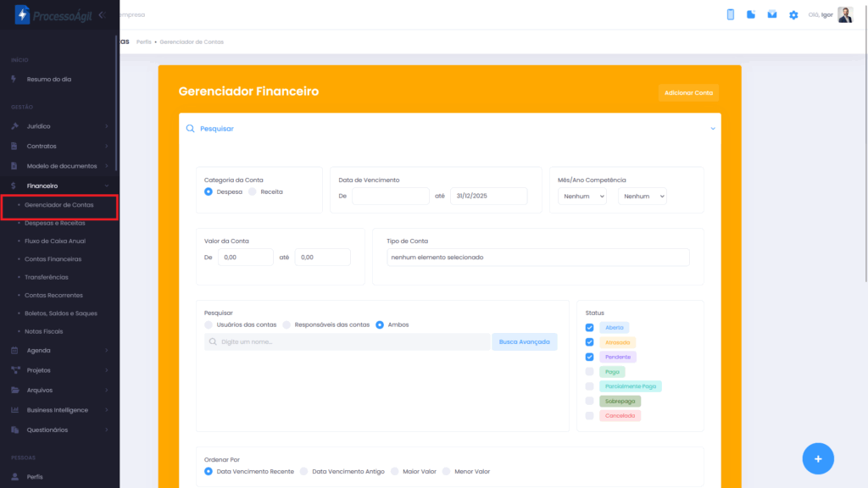868x488 pixels.
Task: Open the first Mês/Ano Competência dropdown
Action: 583,196
